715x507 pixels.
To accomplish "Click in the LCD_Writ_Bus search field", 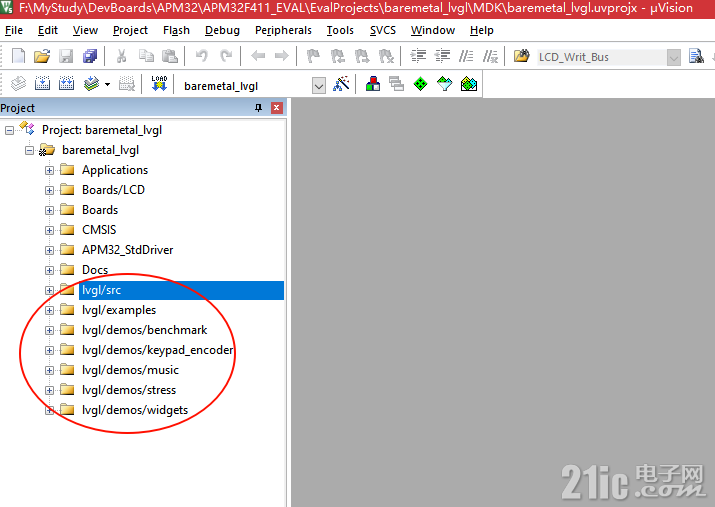I will (601, 57).
